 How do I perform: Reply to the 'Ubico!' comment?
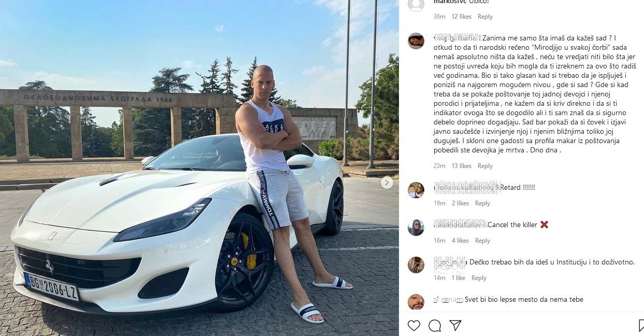(485, 17)
